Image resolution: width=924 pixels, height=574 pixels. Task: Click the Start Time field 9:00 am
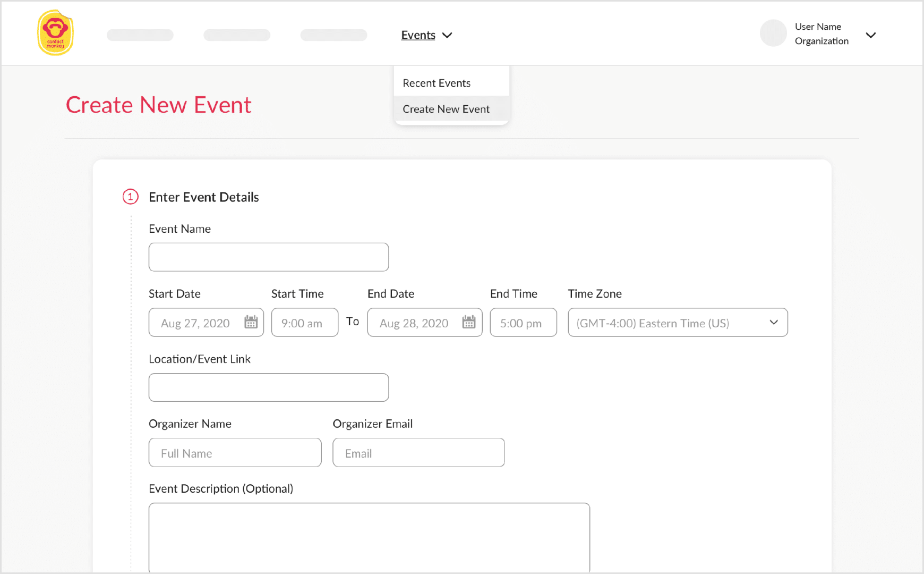coord(305,323)
